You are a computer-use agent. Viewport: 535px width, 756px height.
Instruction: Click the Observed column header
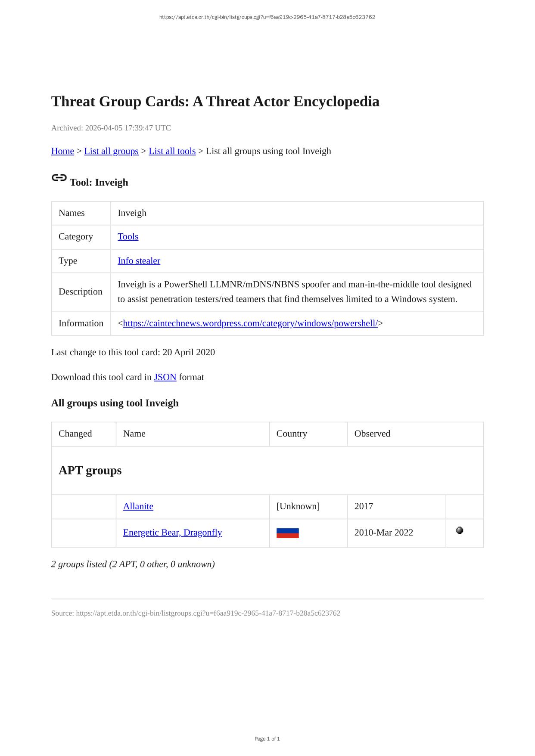[372, 434]
